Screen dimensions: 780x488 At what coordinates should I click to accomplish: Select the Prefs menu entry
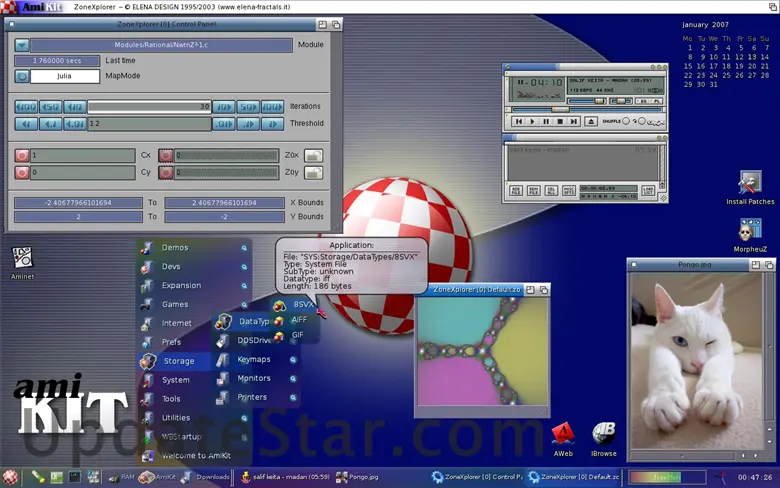174,342
